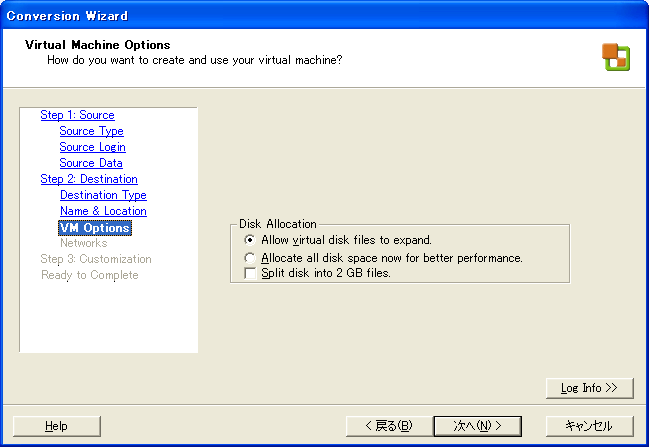The height and width of the screenshot is (447, 649).
Task: Select the highlighted VM Options step
Action: pyautogui.click(x=95, y=228)
